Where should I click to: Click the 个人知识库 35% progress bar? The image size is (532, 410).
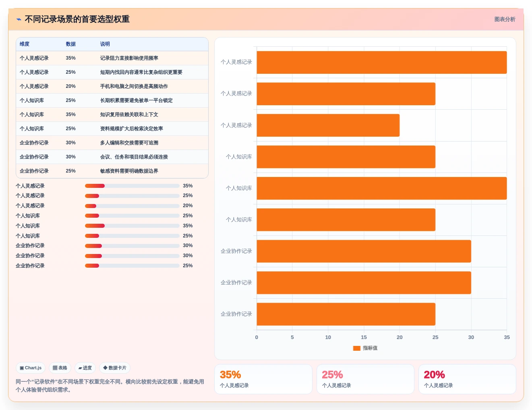point(132,226)
